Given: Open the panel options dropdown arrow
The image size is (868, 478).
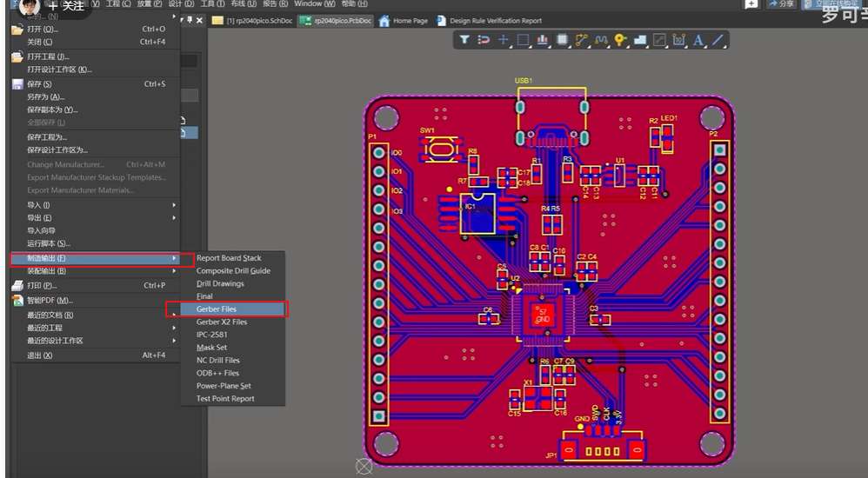Looking at the screenshot, I should pyautogui.click(x=182, y=21).
